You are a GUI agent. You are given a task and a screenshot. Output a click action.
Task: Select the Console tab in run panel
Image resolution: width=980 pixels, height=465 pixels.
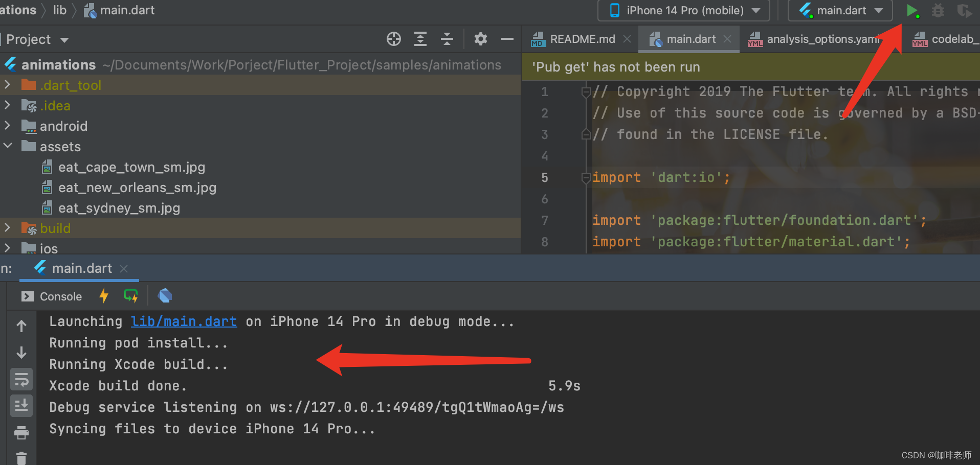pyautogui.click(x=52, y=296)
